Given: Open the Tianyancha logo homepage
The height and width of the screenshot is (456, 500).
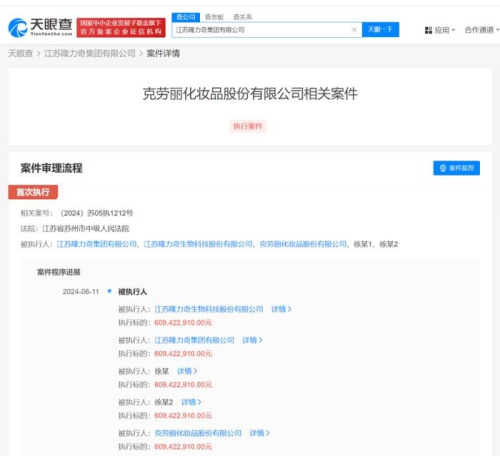Looking at the screenshot, I should (40, 27).
